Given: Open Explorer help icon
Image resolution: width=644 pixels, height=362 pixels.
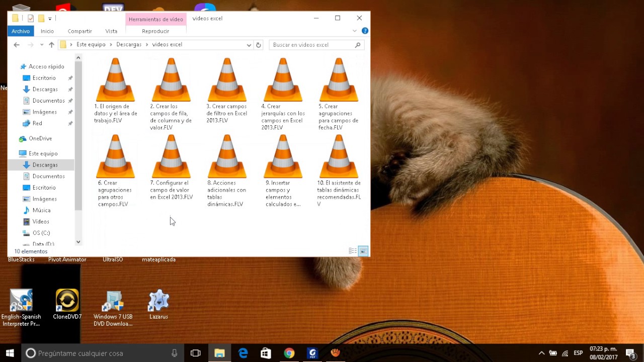Looking at the screenshot, I should [365, 31].
